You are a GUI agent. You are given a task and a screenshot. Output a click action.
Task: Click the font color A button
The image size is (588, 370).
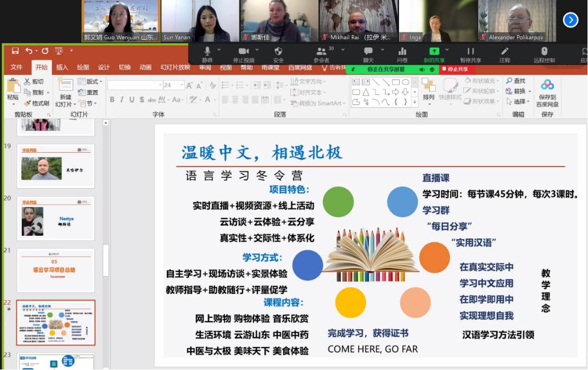coord(207,99)
